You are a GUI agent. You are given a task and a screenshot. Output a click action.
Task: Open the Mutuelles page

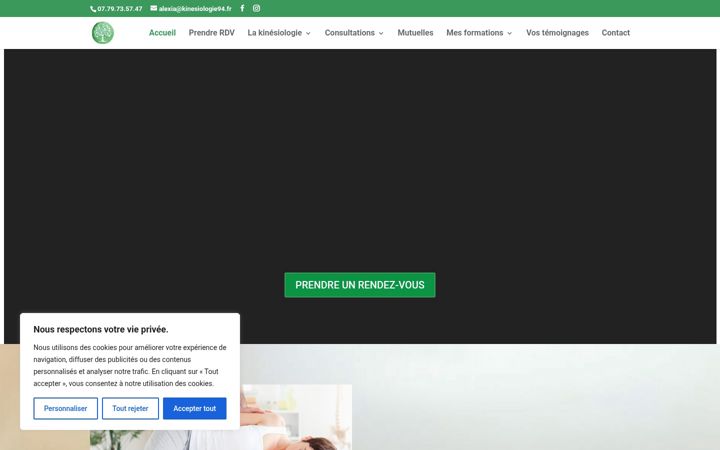click(416, 33)
